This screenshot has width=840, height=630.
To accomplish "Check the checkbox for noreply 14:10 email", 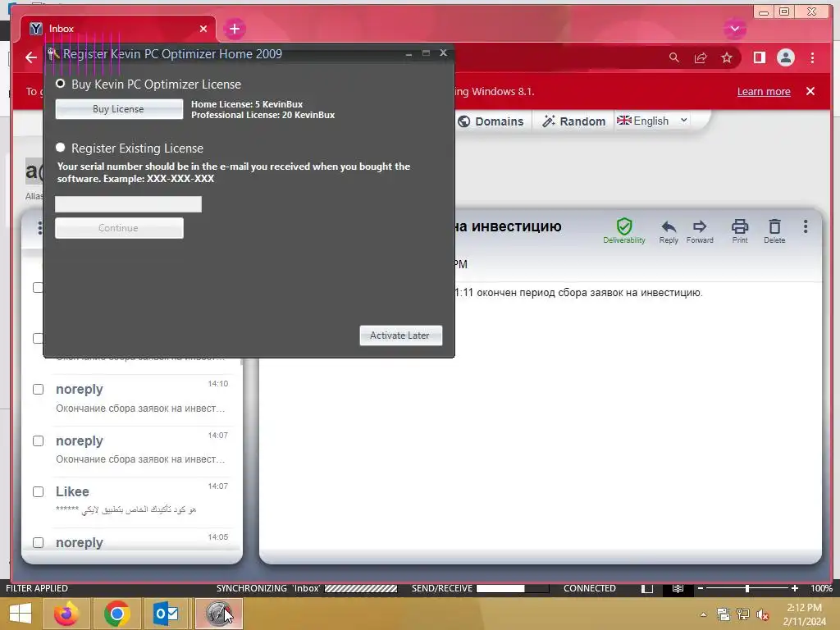I will (x=38, y=389).
